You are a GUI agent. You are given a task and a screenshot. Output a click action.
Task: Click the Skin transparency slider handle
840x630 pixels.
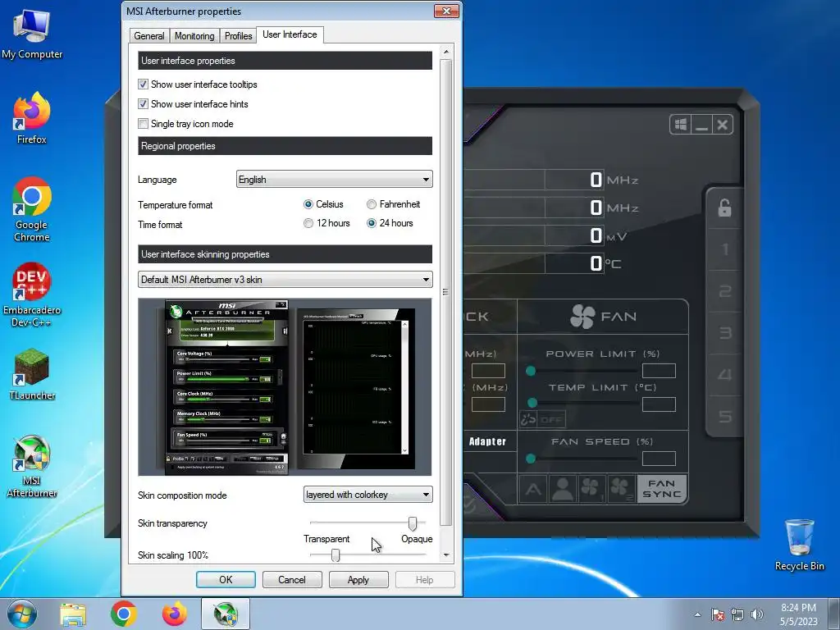[x=413, y=523]
